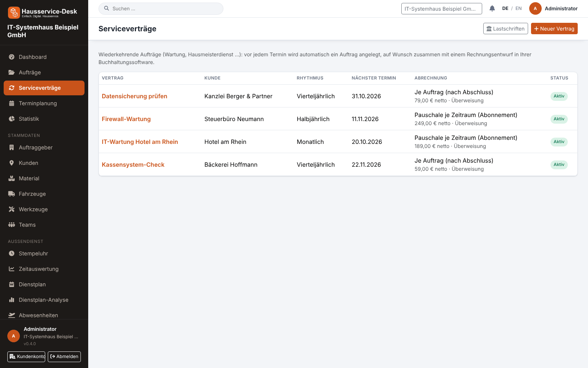Click the Abmelden button
The image size is (588, 368).
pyautogui.click(x=64, y=357)
